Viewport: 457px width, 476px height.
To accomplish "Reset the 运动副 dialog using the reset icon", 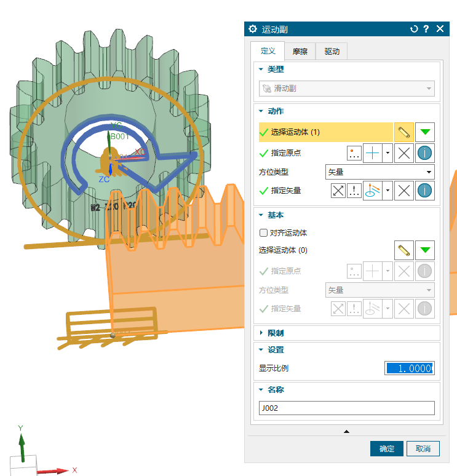I will [414, 29].
